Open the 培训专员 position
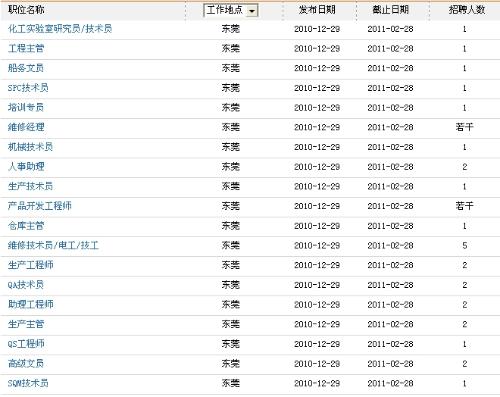Screen dimensions: 500x397 tap(26, 107)
